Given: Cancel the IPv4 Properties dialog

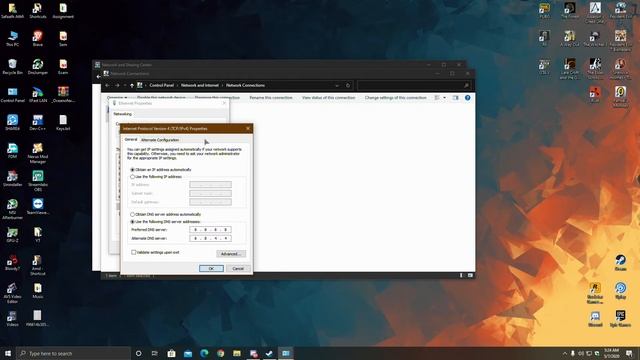Looking at the screenshot, I should click(x=238, y=269).
